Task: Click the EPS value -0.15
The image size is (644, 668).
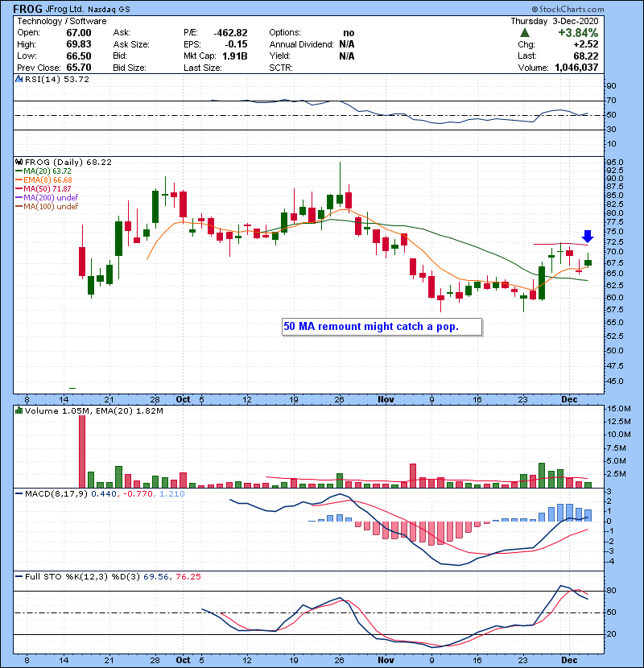Action: coord(237,44)
